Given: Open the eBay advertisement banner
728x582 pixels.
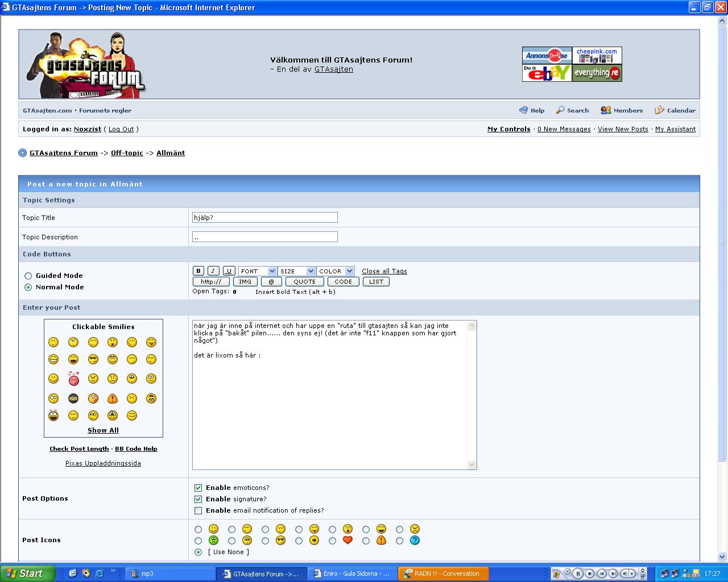Looking at the screenshot, I should [x=547, y=73].
